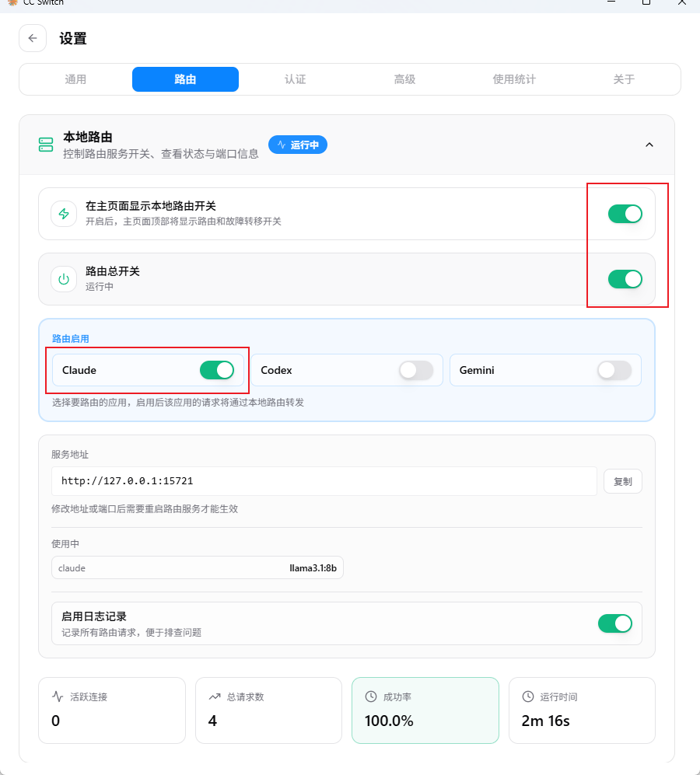This screenshot has width=700, height=775.
Task: Click the 路由启用 heading
Action: coord(70,339)
